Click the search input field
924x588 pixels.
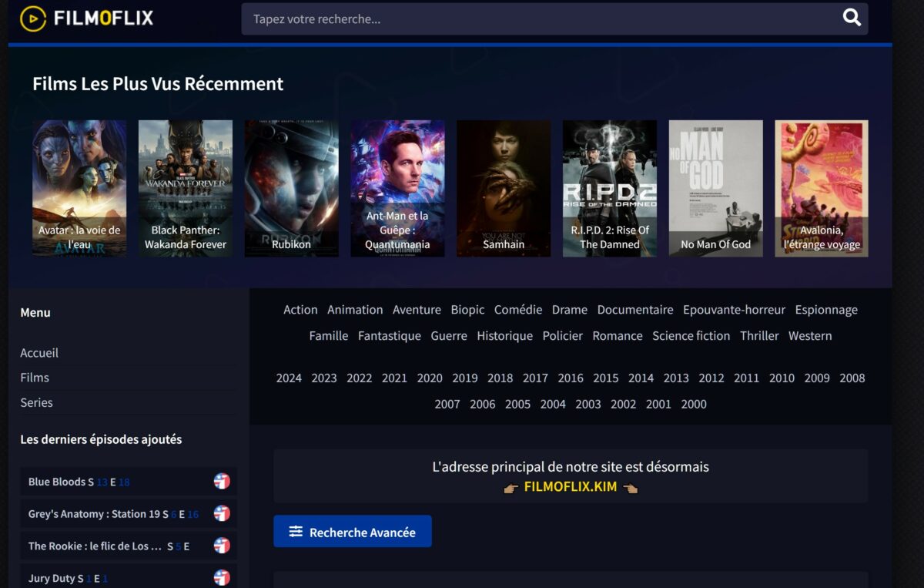click(543, 18)
